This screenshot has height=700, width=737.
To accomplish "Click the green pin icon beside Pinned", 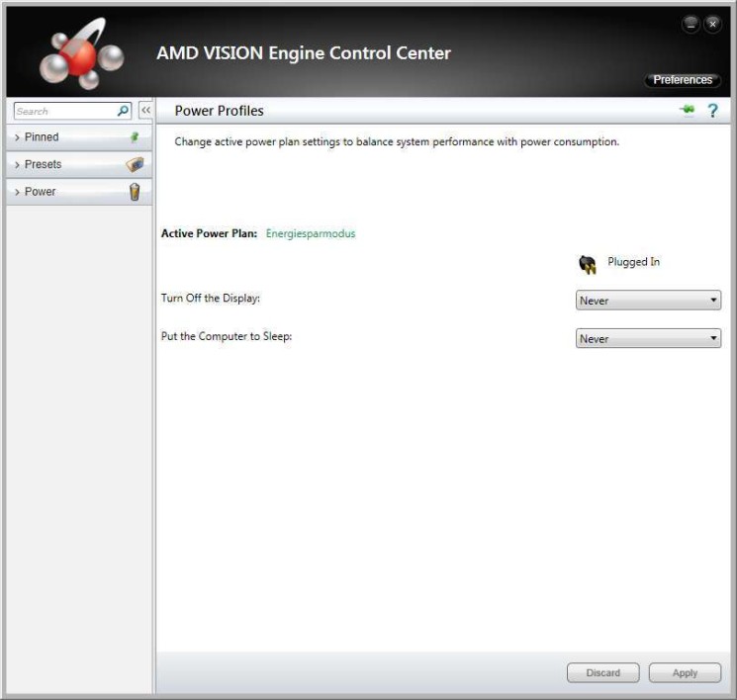I will pyautogui.click(x=135, y=136).
